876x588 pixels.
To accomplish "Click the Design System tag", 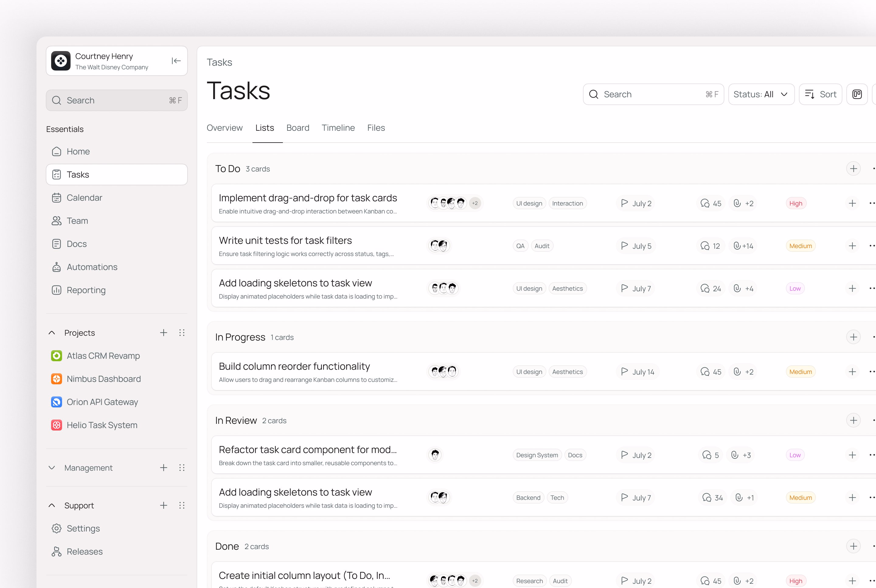I will coord(537,455).
